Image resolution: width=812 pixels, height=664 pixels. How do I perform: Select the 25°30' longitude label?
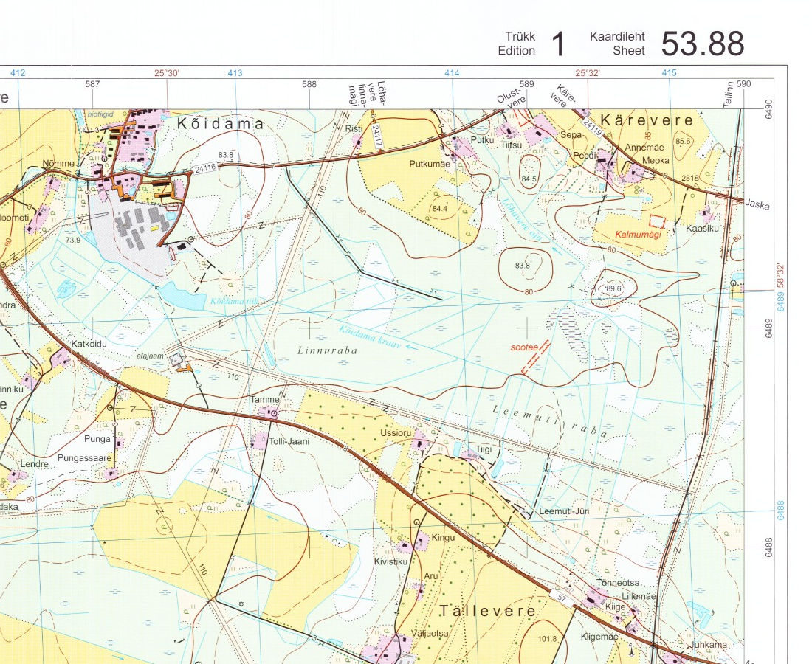(167, 73)
